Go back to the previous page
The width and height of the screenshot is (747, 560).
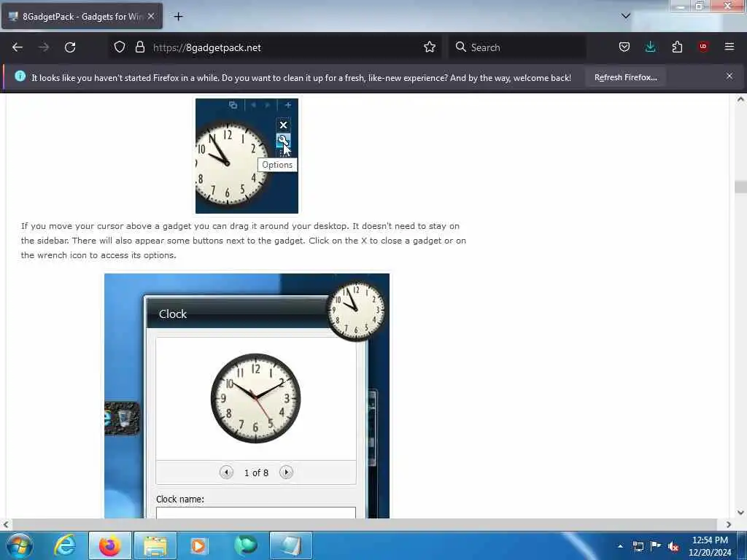point(18,47)
